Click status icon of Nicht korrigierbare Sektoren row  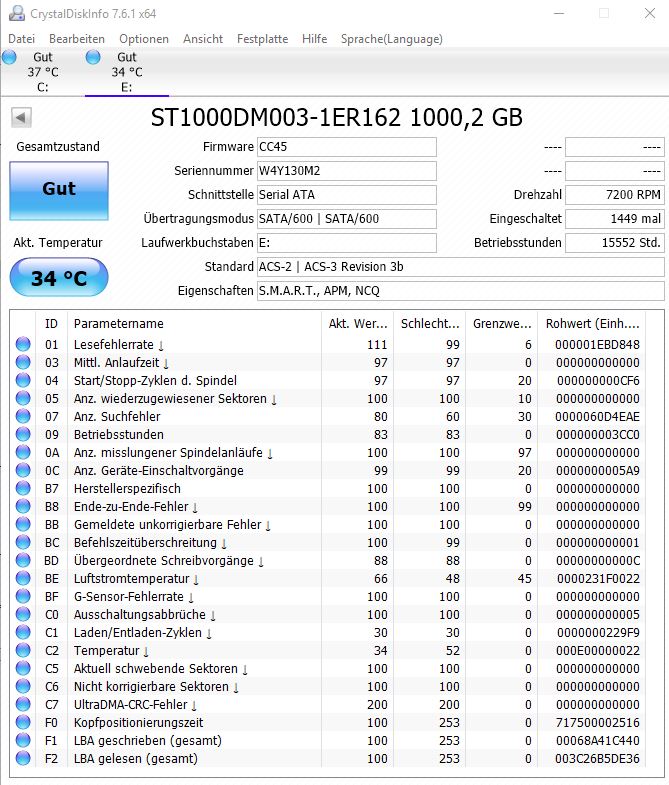tap(23, 687)
